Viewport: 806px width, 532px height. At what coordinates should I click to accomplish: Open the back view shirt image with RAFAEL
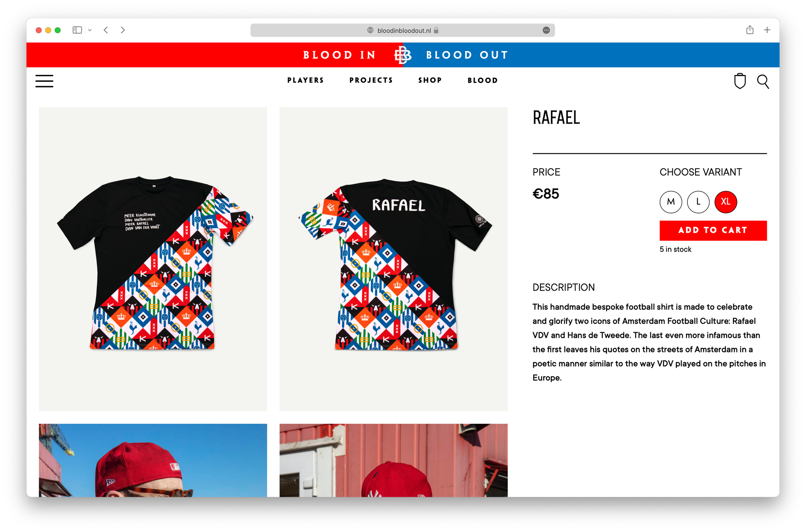393,259
